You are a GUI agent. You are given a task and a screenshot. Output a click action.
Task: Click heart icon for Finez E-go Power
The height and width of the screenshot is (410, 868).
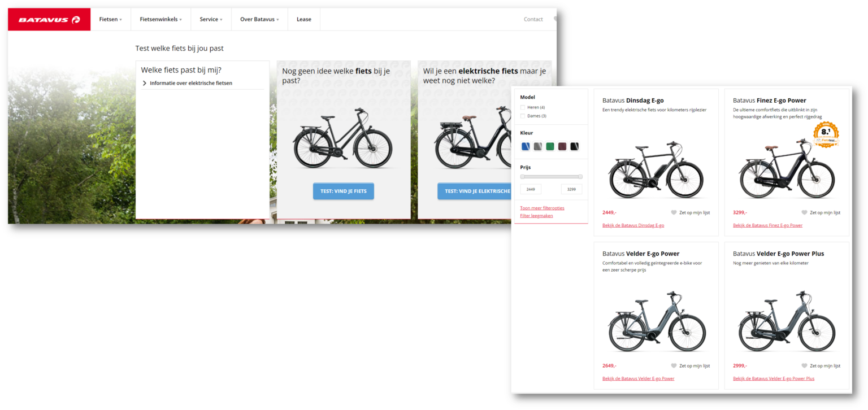pos(804,213)
